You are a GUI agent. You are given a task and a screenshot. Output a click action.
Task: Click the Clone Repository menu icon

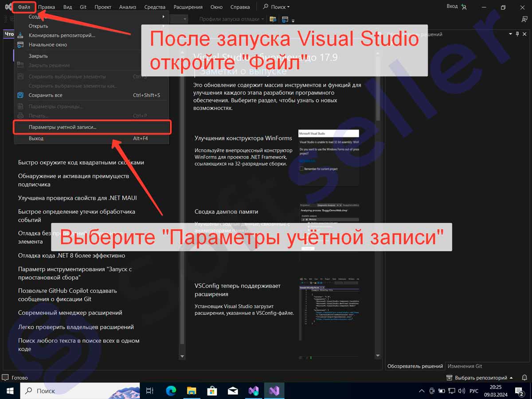coord(20,35)
